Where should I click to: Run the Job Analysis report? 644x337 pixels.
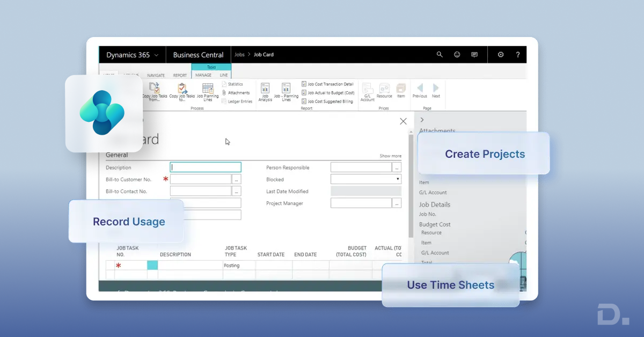(x=265, y=92)
